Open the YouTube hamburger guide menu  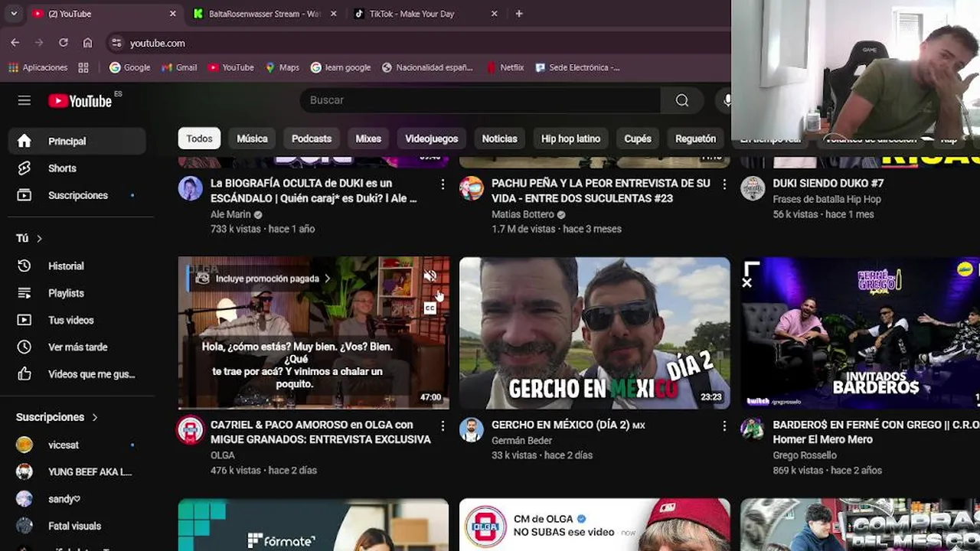tap(24, 100)
